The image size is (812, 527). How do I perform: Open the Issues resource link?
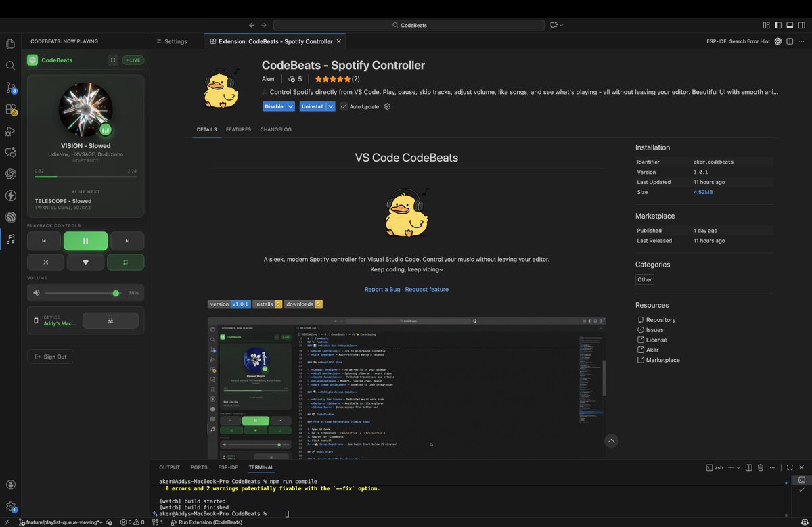(x=654, y=330)
